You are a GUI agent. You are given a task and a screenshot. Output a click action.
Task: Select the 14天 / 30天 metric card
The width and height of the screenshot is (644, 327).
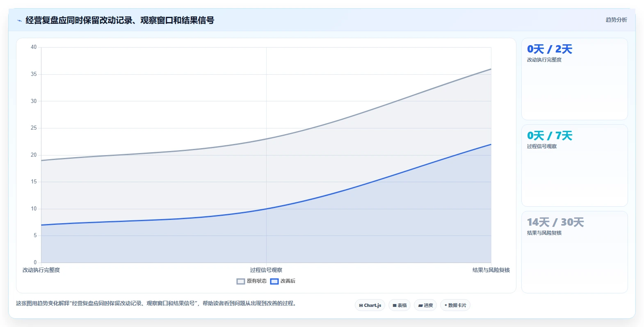click(574, 252)
